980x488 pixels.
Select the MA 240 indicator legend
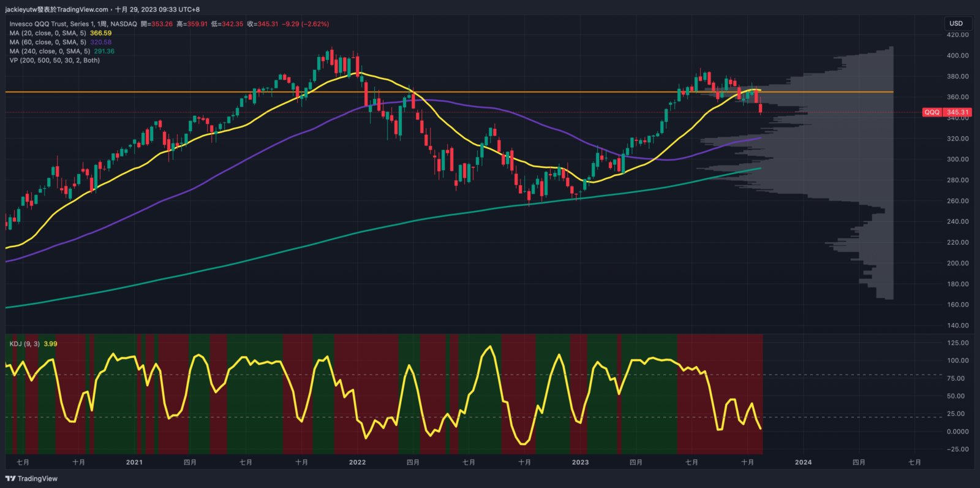pos(50,51)
